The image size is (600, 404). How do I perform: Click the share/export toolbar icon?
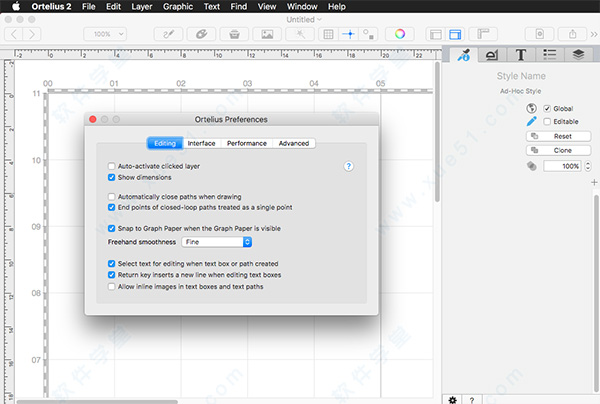pos(572,34)
